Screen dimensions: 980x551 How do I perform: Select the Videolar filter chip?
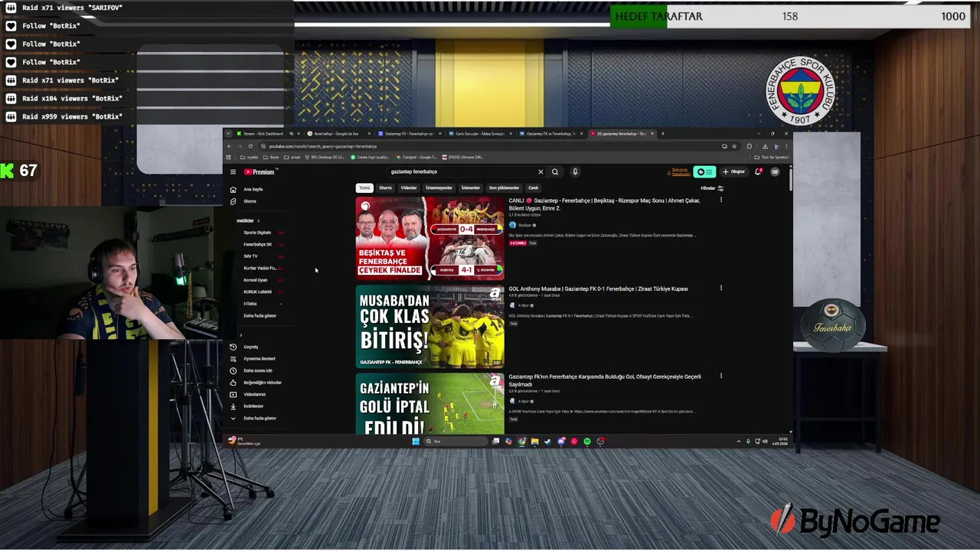coord(409,187)
